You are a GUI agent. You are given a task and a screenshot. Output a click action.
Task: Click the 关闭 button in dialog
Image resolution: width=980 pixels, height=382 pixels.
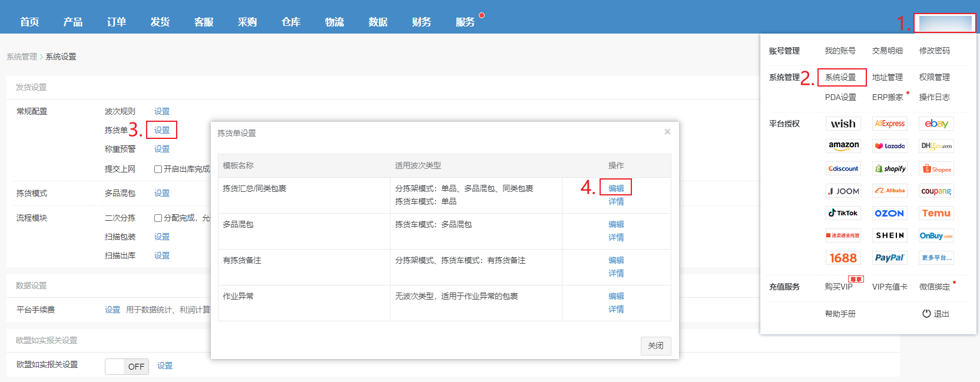[x=655, y=346]
